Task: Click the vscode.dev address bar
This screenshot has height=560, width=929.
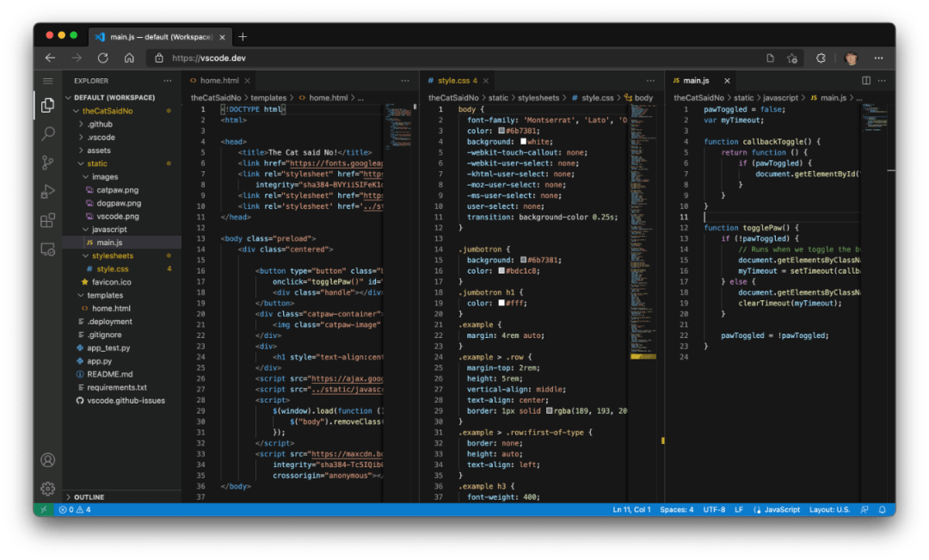Action: [210, 58]
